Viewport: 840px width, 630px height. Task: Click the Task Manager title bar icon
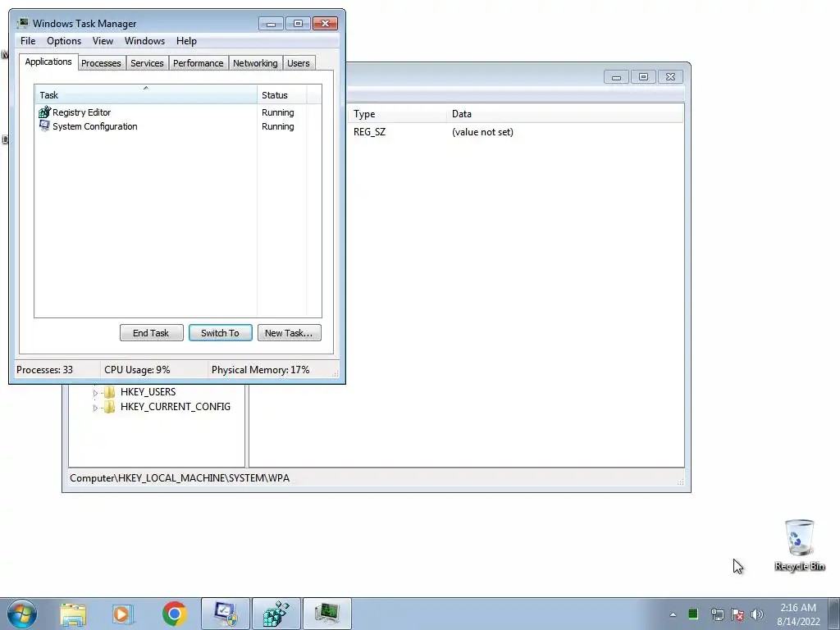22,24
